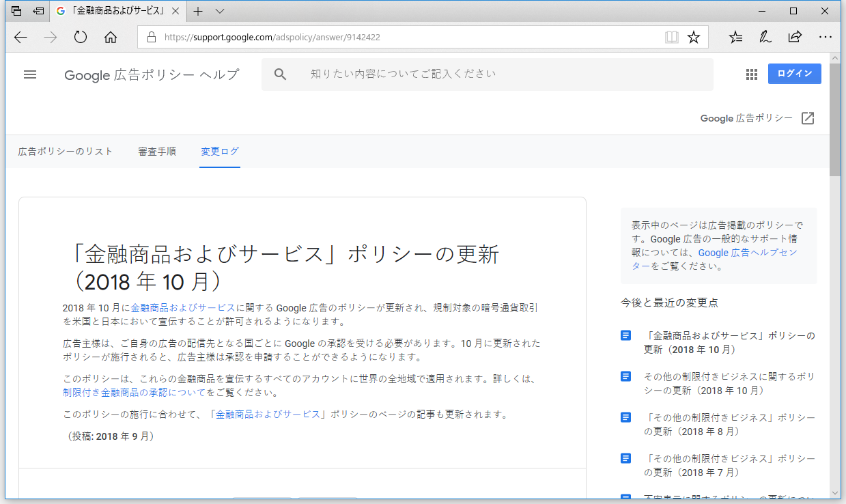This screenshot has height=504, width=846.
Task: Star the current page as favorite
Action: [x=694, y=38]
